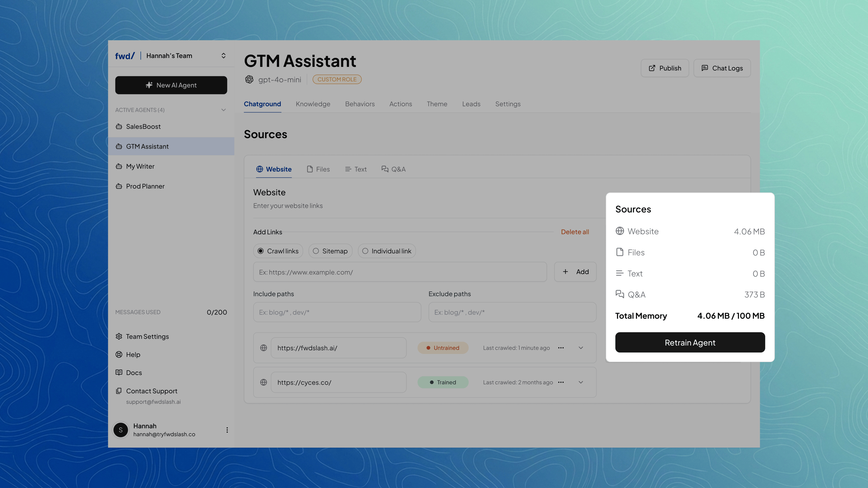Select the Files source tab

(319, 169)
